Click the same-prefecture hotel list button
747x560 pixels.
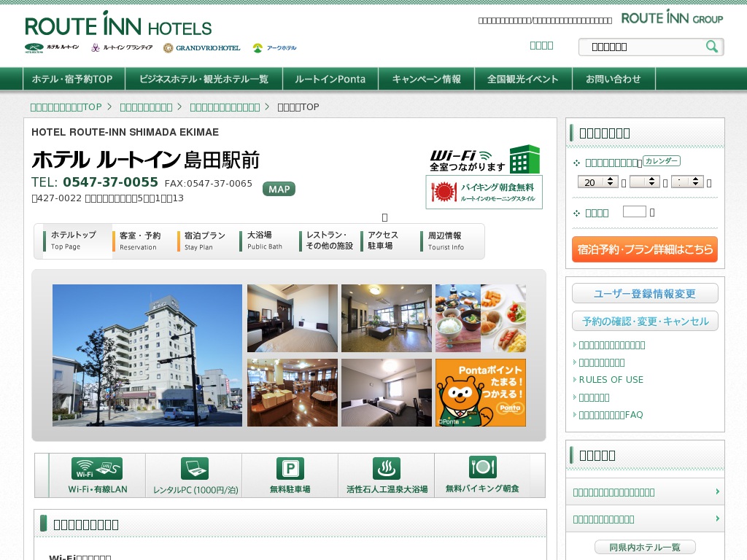(x=645, y=547)
